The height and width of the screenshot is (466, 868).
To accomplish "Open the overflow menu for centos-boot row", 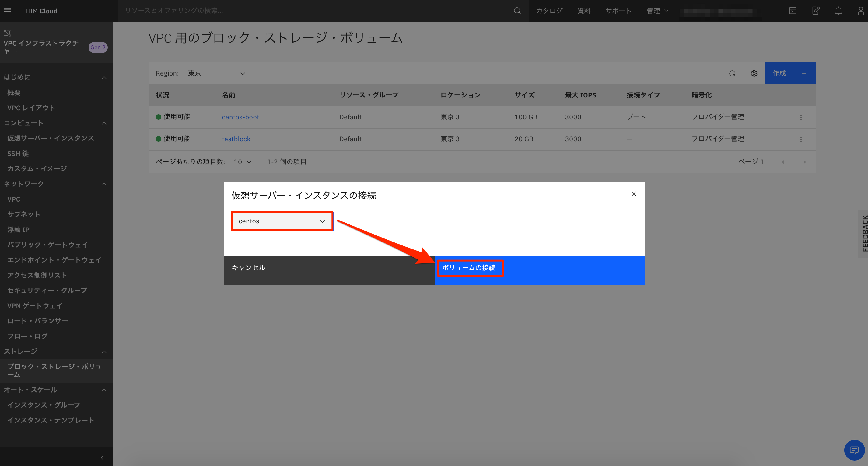I will (x=801, y=117).
